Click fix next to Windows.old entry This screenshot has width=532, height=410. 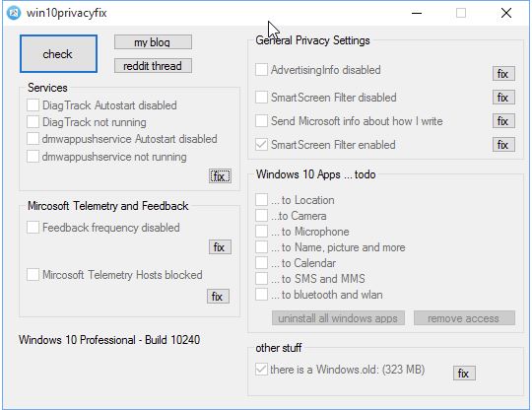tap(464, 374)
